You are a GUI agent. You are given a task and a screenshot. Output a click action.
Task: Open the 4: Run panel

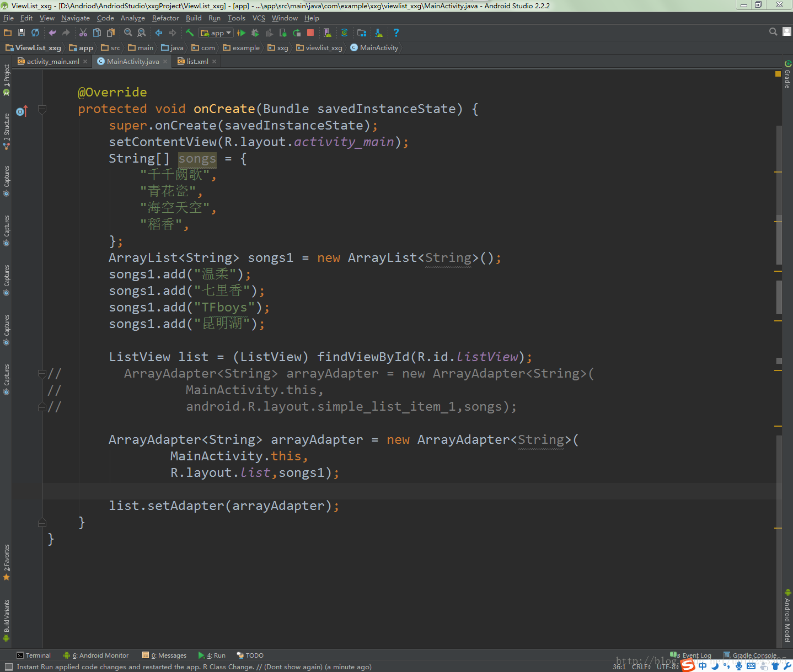[x=212, y=655]
